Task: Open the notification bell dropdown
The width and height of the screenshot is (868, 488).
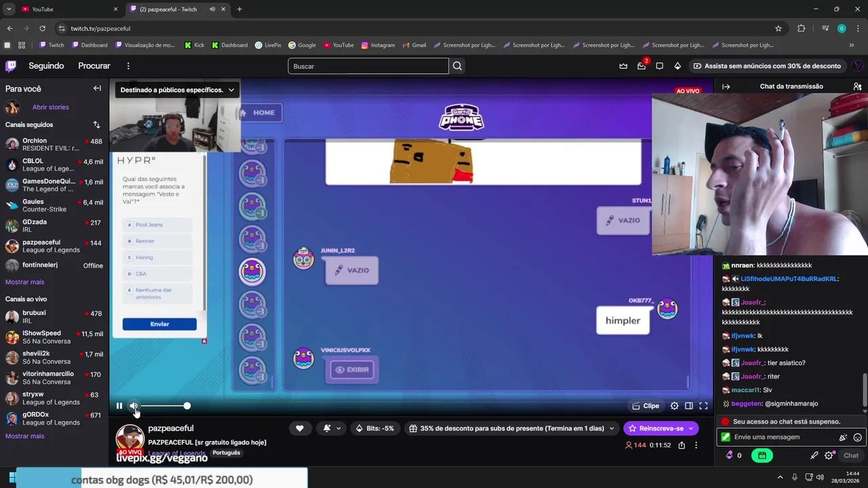Action: (332, 428)
